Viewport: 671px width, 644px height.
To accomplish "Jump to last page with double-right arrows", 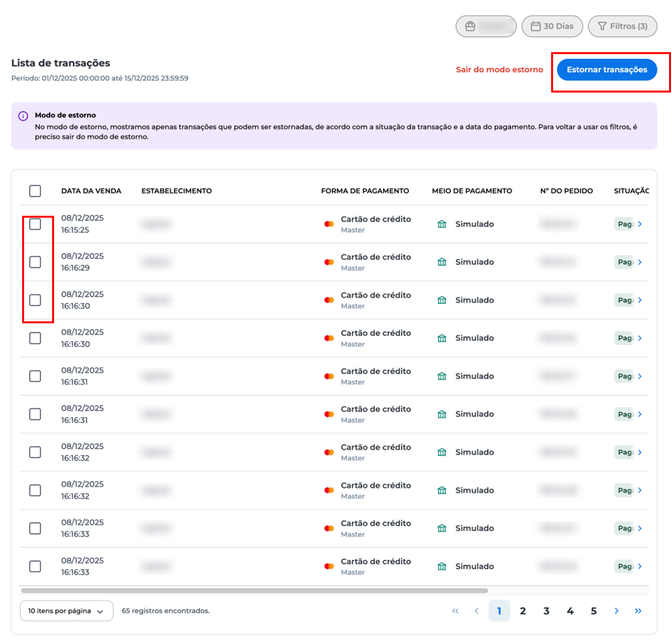I will [x=638, y=611].
